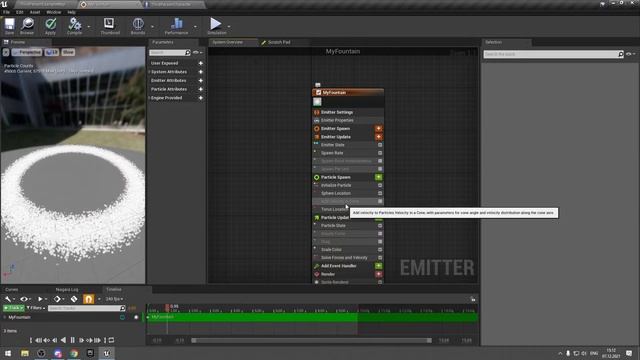This screenshot has height=360, width=640.
Task: Click the MyFountain emitter thumbnail
Action: [317, 102]
